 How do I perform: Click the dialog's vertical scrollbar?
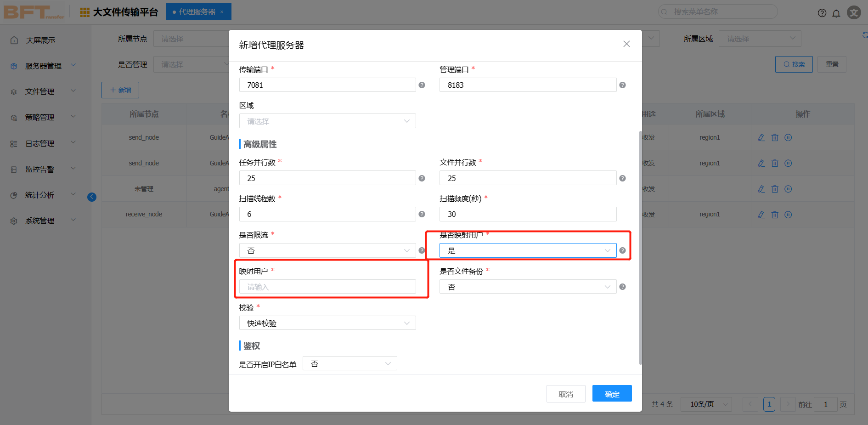coord(640,248)
